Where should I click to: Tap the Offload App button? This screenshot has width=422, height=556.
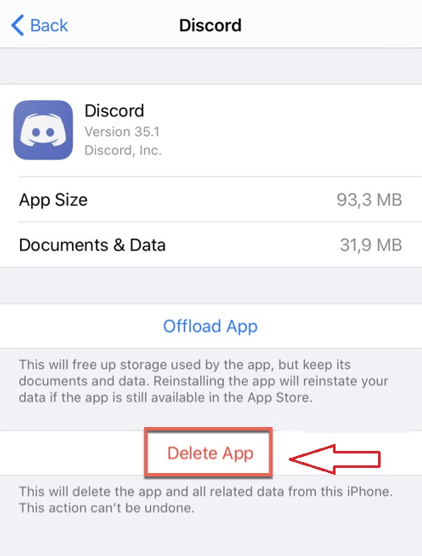pos(210,326)
